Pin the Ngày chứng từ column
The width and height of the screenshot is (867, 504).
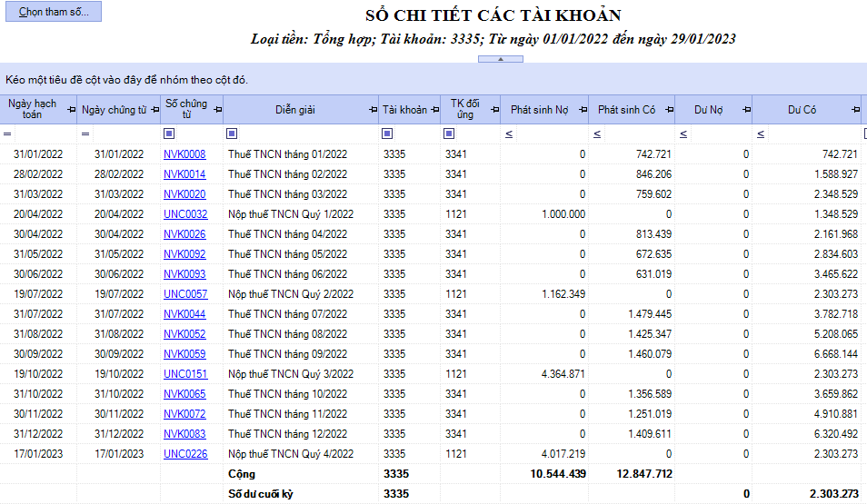tap(154, 110)
